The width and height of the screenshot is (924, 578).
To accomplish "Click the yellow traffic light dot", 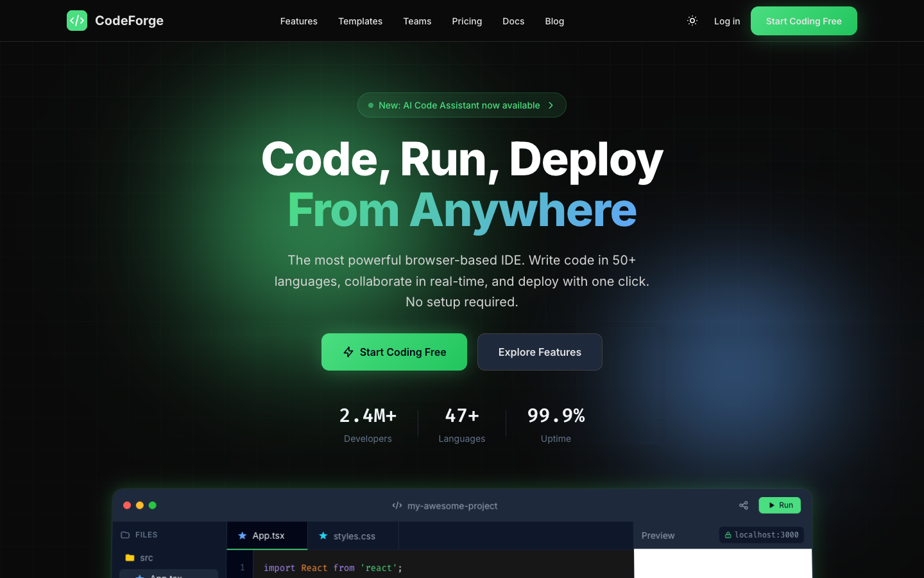I will (x=140, y=505).
